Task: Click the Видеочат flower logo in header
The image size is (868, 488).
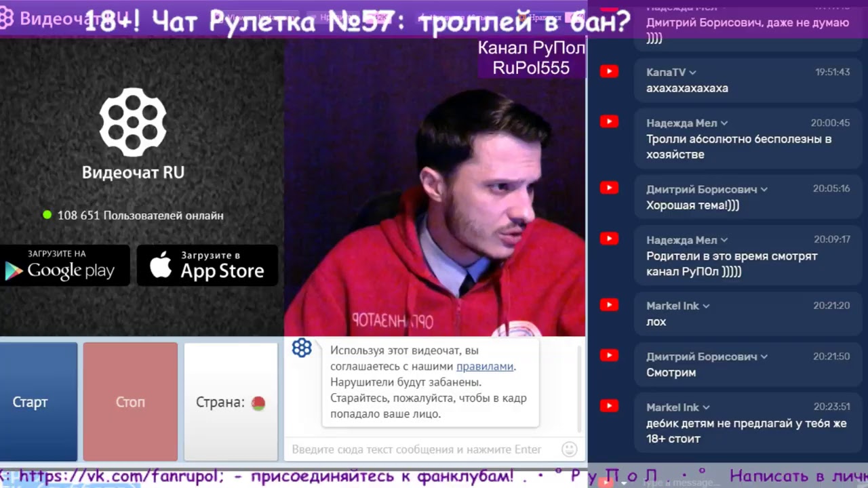Action: tap(6, 18)
